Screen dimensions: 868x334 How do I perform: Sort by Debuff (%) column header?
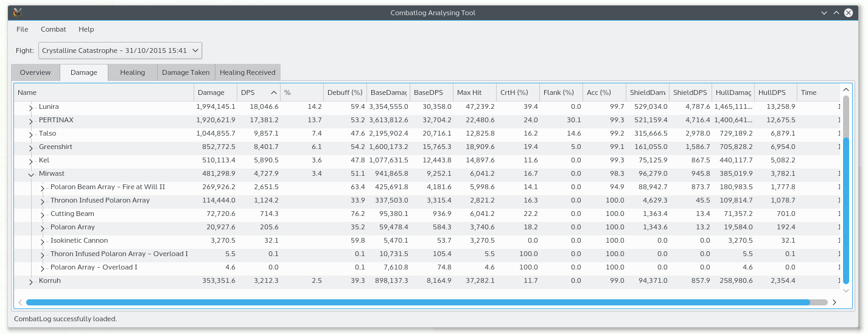click(x=345, y=92)
